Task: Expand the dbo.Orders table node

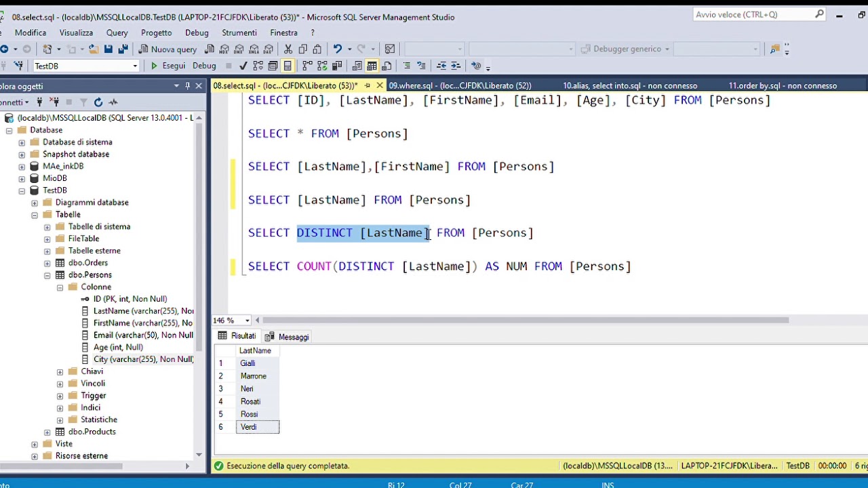Action: click(47, 263)
